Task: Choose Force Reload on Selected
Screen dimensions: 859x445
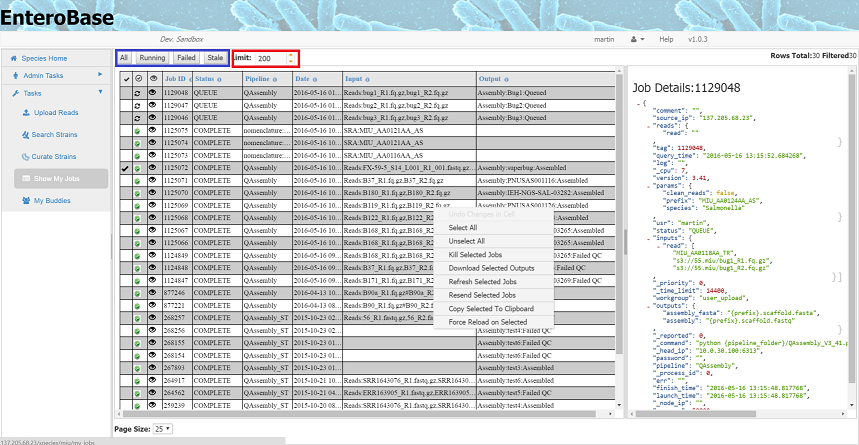Action: (x=494, y=322)
